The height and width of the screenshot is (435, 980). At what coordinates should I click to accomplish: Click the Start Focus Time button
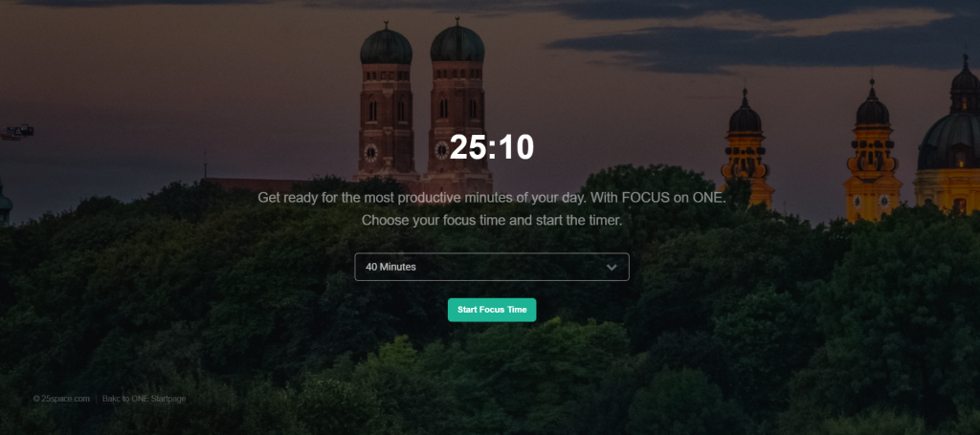click(x=492, y=310)
